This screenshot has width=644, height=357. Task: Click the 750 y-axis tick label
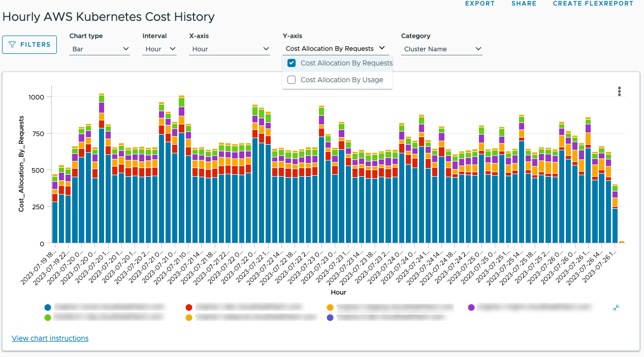pyautogui.click(x=39, y=134)
